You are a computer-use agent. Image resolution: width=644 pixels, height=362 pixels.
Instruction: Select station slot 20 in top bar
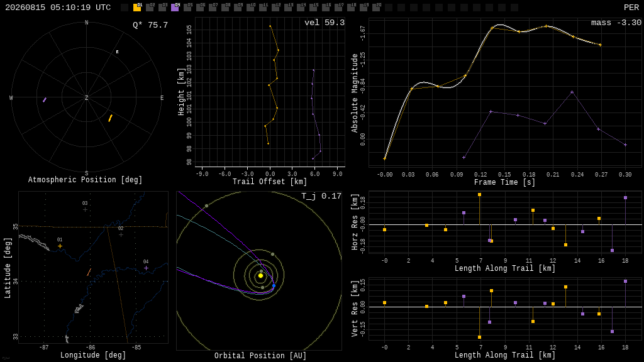coord(376,8)
